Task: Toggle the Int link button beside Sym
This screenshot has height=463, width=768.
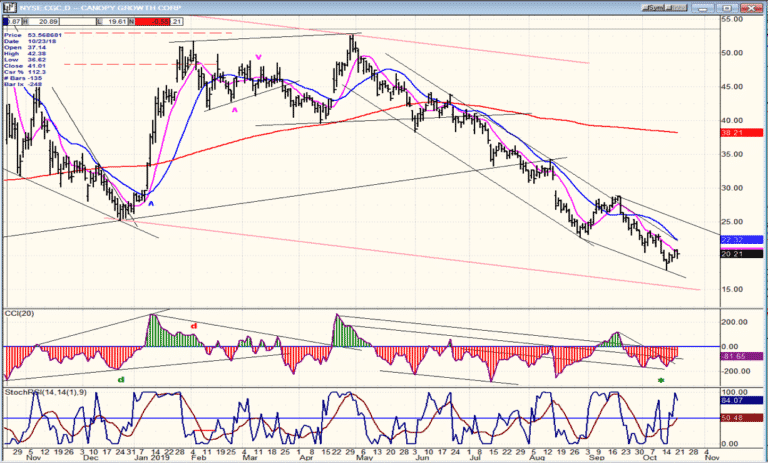Action: click(677, 8)
